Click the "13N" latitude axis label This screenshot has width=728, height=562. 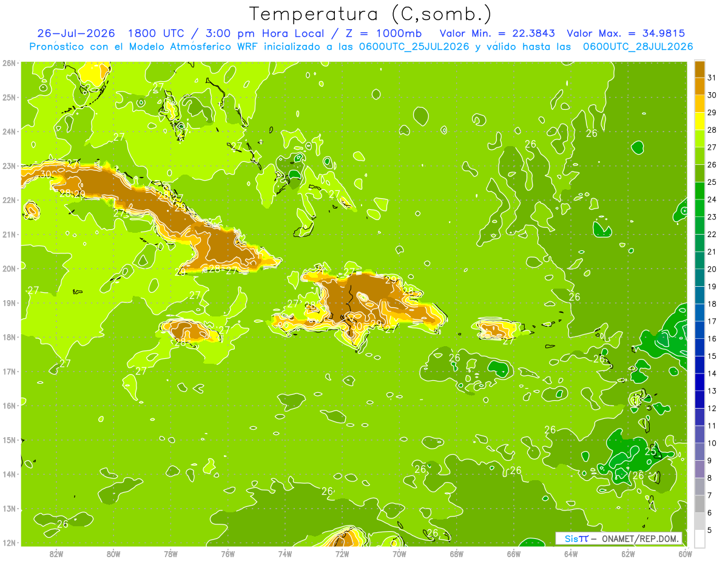click(8, 508)
